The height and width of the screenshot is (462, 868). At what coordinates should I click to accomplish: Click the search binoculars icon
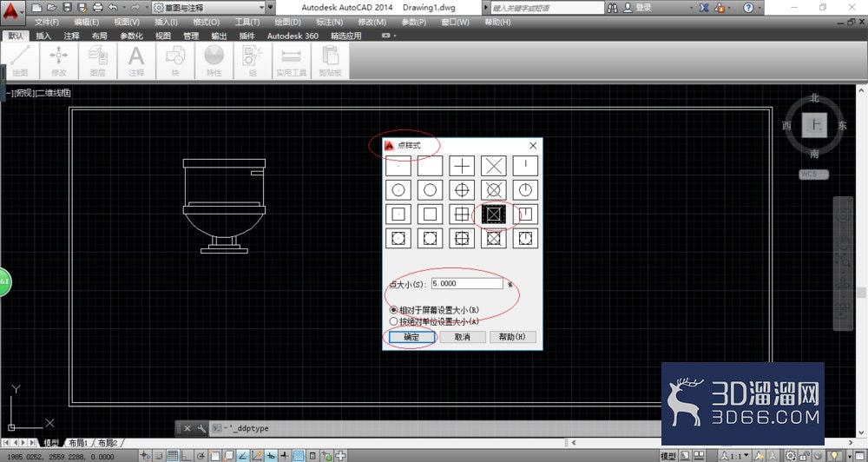[612, 8]
